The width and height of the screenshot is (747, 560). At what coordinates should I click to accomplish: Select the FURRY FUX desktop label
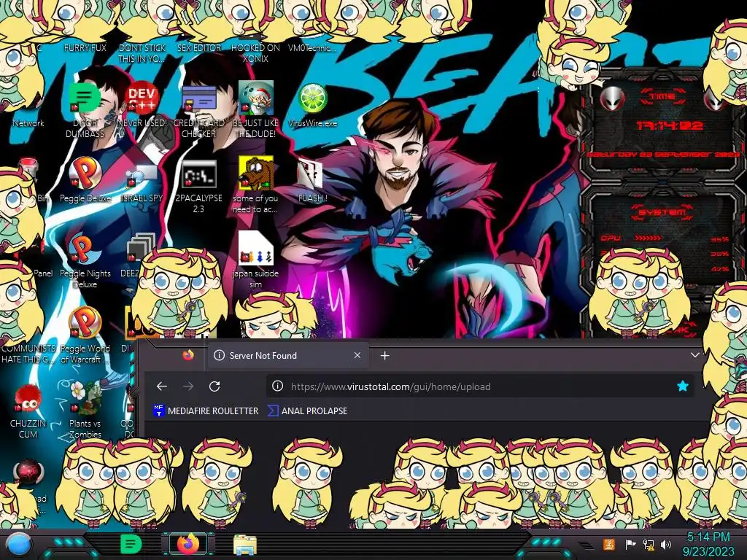coord(85,47)
